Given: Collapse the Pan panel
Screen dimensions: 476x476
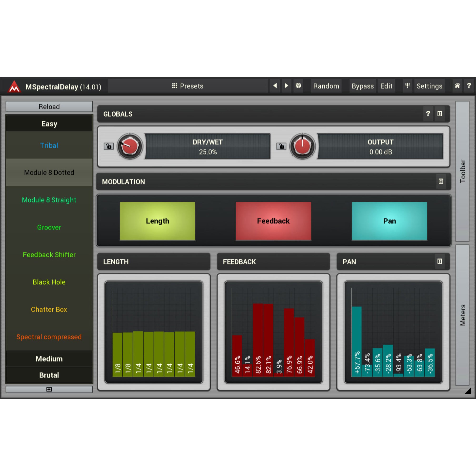Looking at the screenshot, I should coord(440,261).
